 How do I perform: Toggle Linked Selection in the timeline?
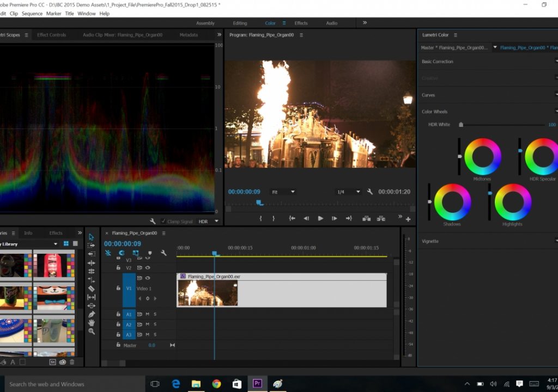tap(136, 253)
